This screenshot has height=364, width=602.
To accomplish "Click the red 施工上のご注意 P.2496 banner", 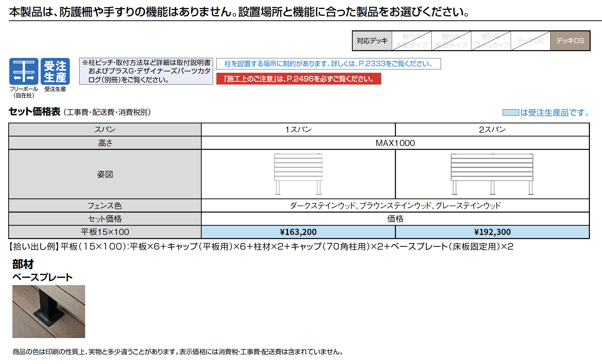I will point(298,79).
